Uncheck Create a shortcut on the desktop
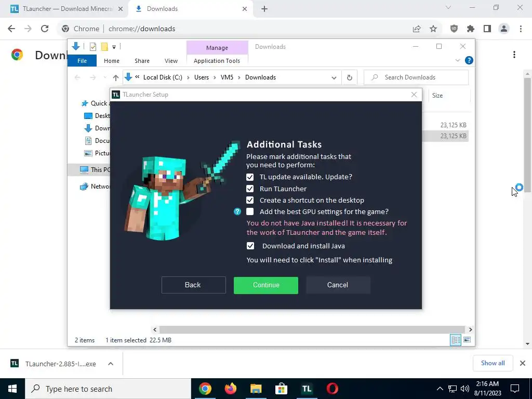Image resolution: width=532 pixels, height=399 pixels. 250,200
